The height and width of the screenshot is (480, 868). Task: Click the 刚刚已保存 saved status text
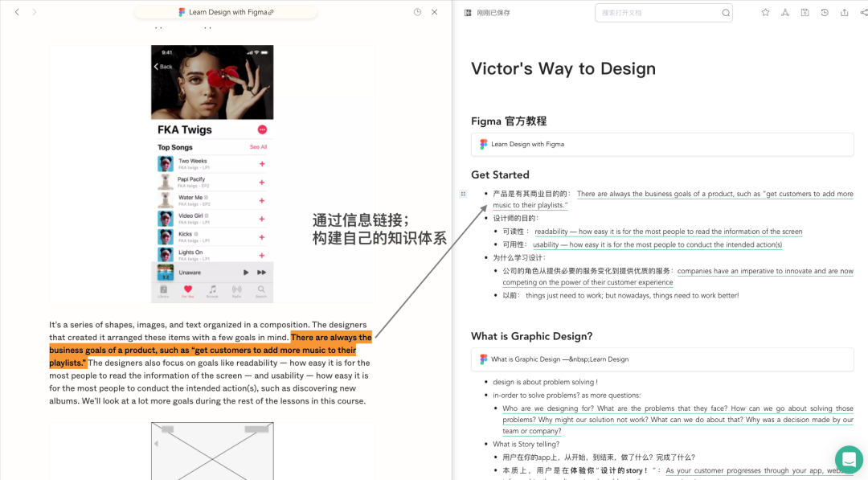(x=493, y=13)
